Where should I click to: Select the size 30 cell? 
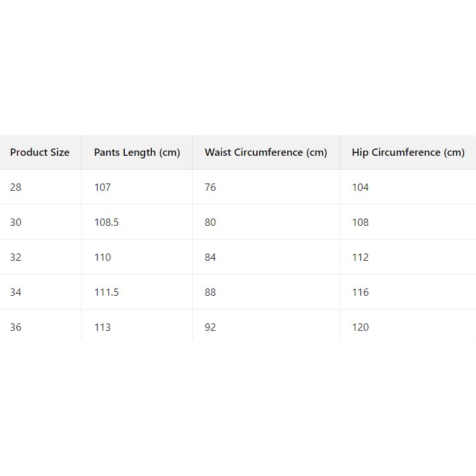[16, 222]
